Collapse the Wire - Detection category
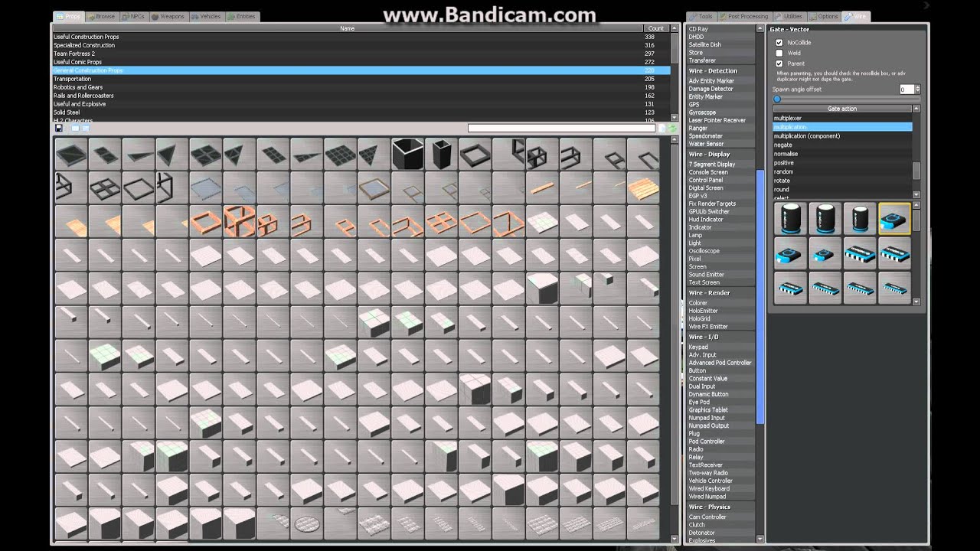 tap(720, 70)
